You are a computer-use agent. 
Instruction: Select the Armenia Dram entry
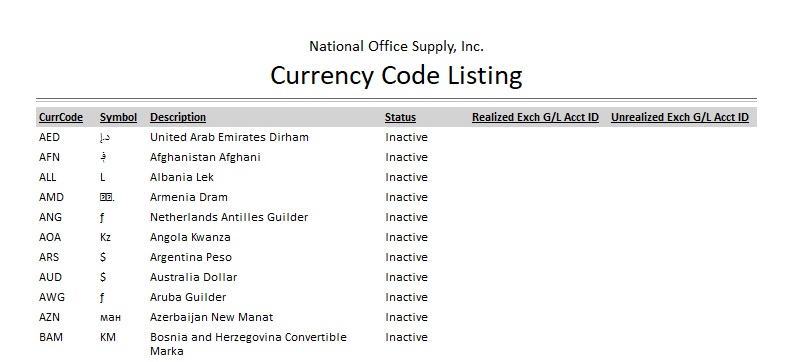point(189,197)
